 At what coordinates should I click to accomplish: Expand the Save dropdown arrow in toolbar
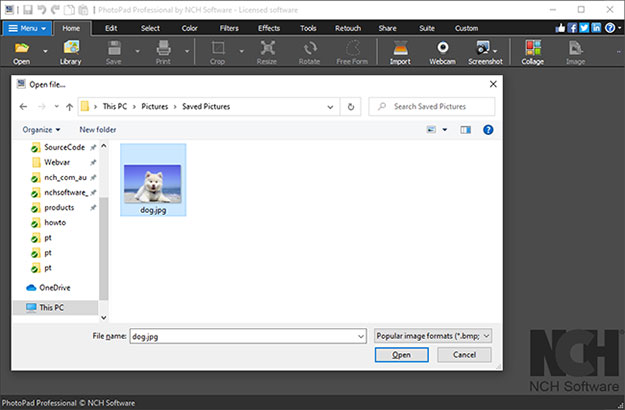click(x=138, y=51)
